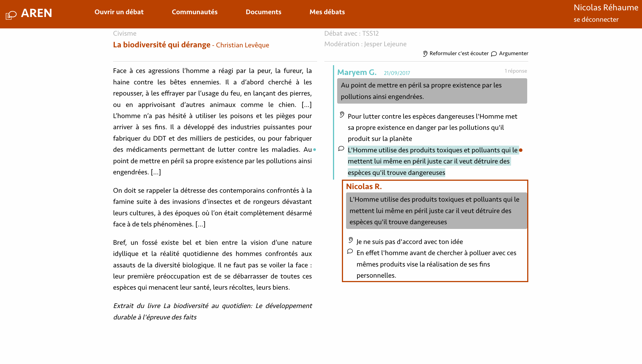Click the bubble icon beside Argumenter legend
Image resolution: width=642 pixels, height=364 pixels.
[494, 54]
